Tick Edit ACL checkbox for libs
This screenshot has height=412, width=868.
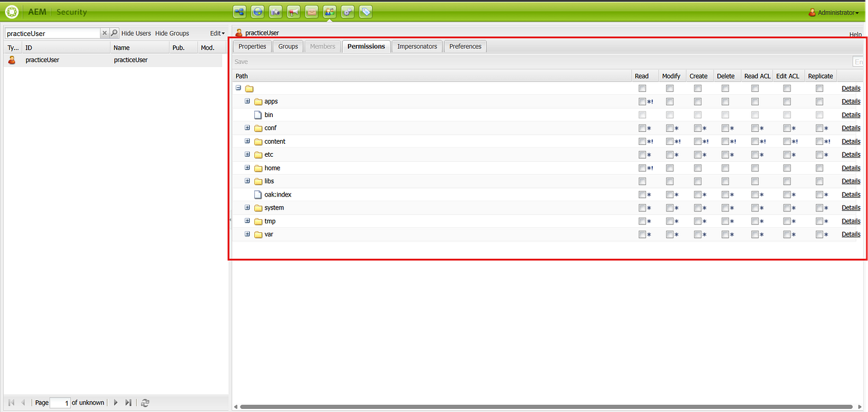pyautogui.click(x=787, y=182)
